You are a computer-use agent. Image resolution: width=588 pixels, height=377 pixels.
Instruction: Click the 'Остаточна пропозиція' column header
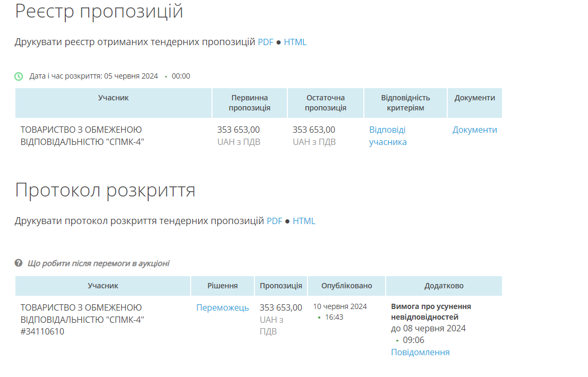pyautogui.click(x=326, y=102)
